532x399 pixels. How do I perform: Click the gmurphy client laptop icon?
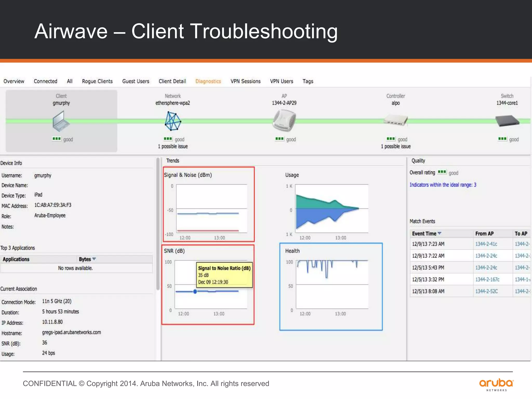point(61,121)
